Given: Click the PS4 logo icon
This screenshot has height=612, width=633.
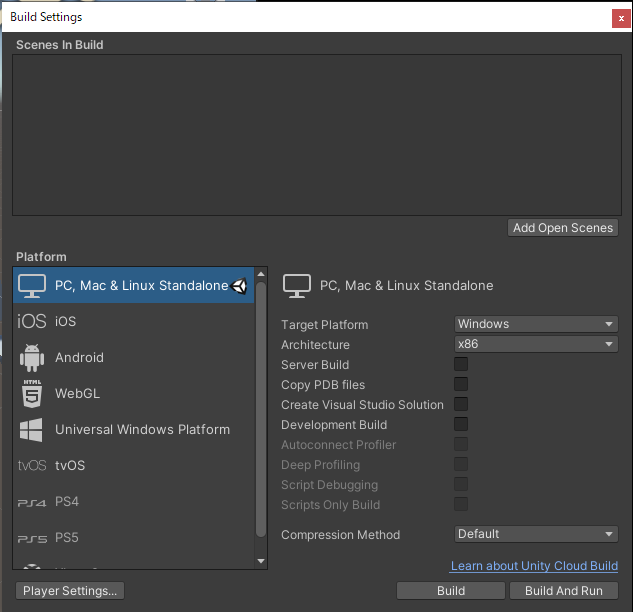Looking at the screenshot, I should 32,503.
